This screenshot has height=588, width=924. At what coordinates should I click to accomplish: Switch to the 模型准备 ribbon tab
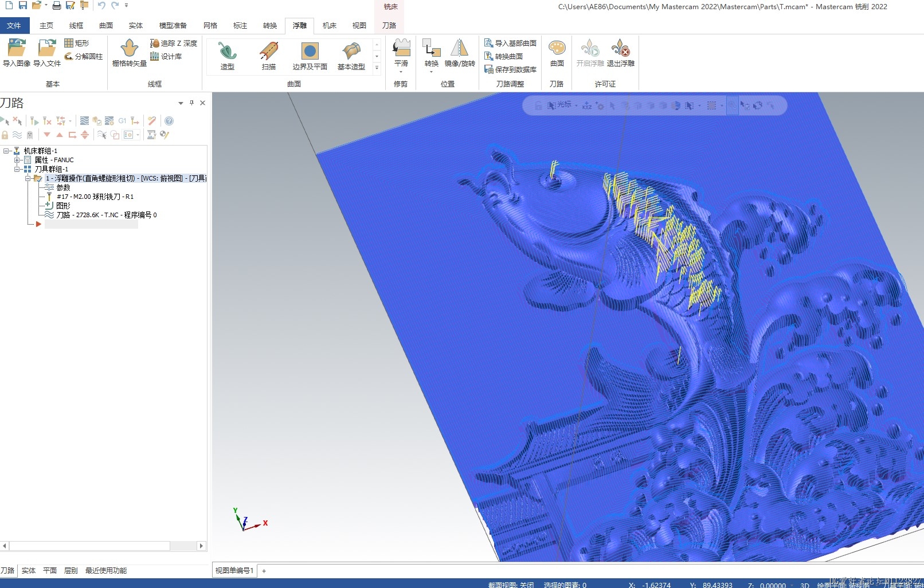tap(173, 25)
